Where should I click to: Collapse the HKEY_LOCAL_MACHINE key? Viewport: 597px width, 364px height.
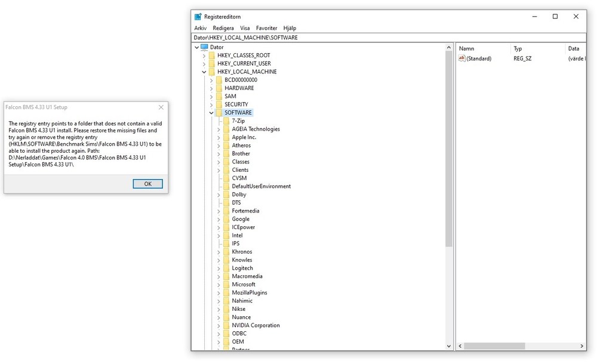click(204, 72)
